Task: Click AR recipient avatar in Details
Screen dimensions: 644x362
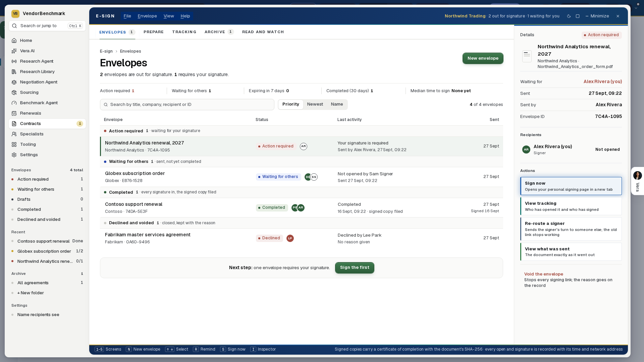Action: tap(526, 149)
